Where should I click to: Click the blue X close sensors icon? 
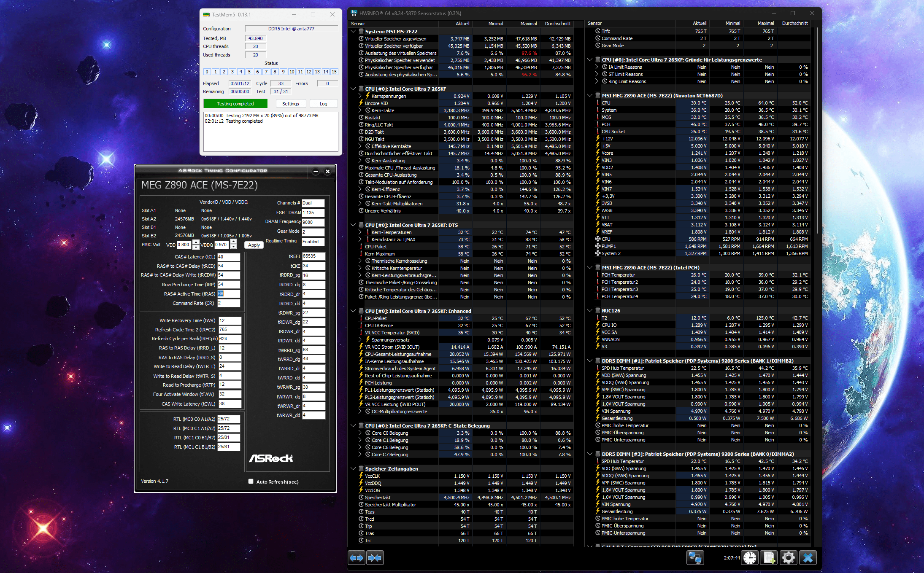pos(808,558)
